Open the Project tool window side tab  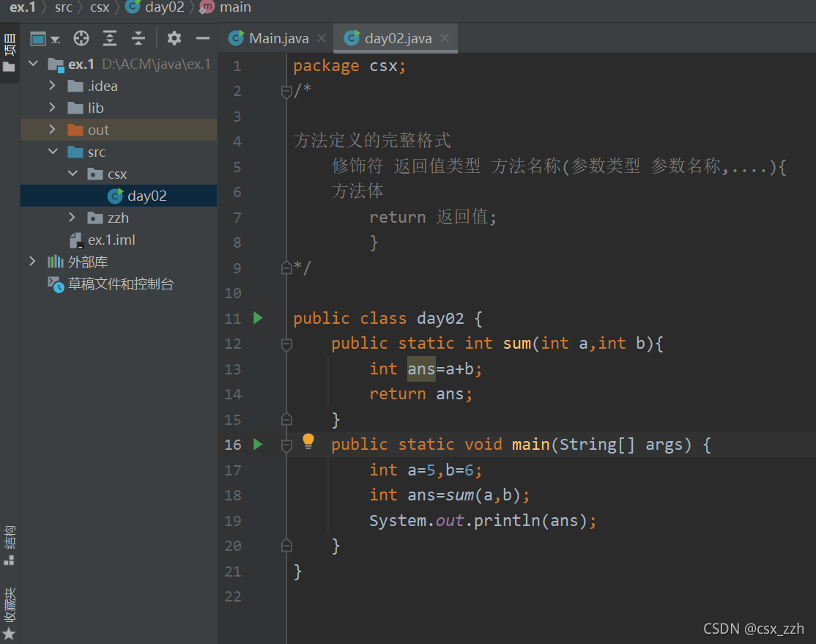10,52
